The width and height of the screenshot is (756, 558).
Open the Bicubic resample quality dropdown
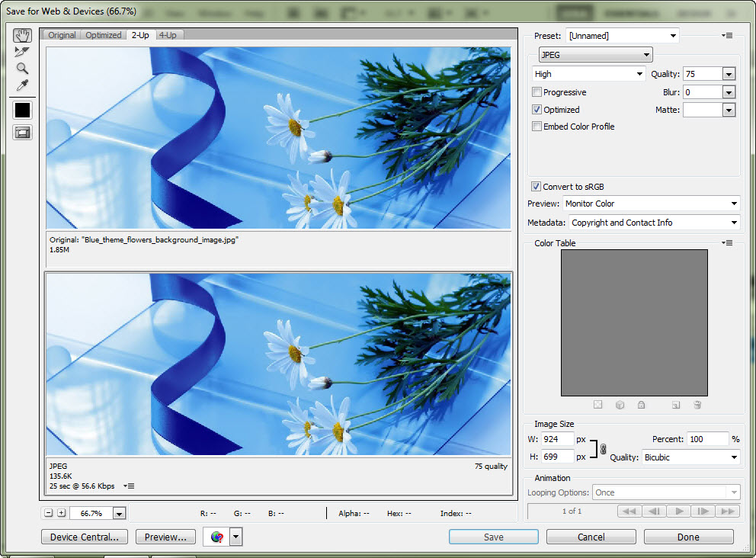690,457
